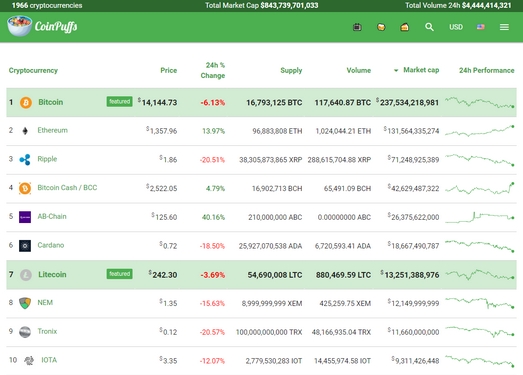Click the featured badge in Bitcoin row
Screen dimensions: 523x375
click(x=119, y=101)
